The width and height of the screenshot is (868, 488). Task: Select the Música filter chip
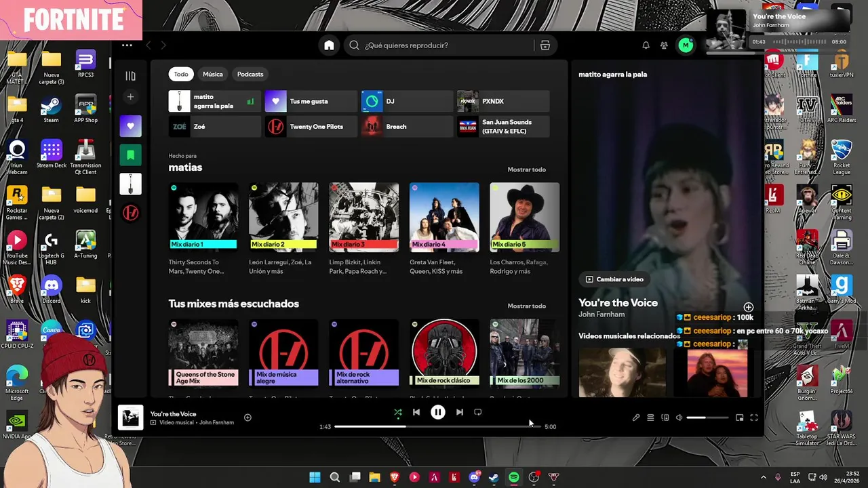pyautogui.click(x=213, y=74)
